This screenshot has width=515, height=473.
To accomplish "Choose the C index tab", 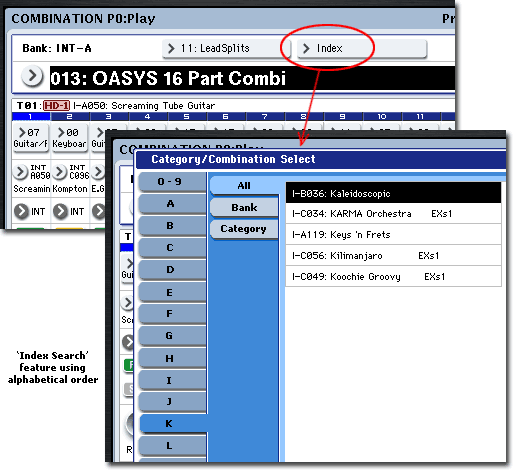I will tap(172, 248).
